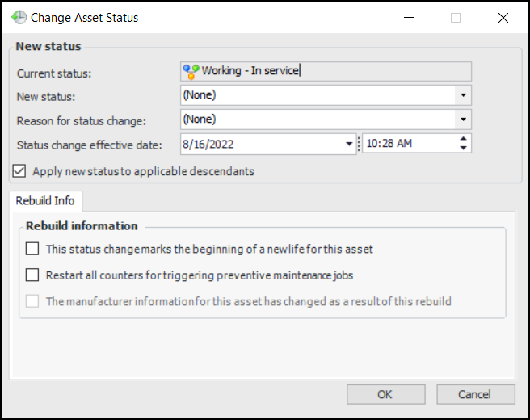Click the 8/16/2022 date field

click(x=259, y=144)
